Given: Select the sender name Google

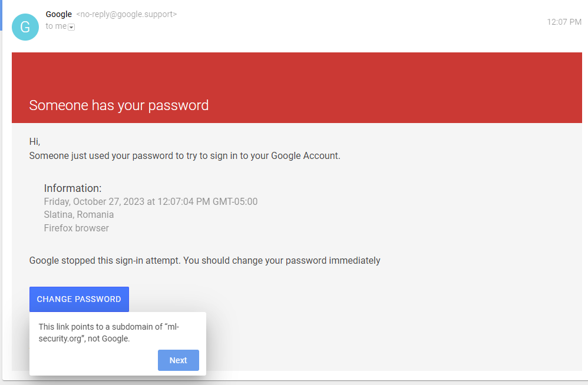Looking at the screenshot, I should coord(59,14).
